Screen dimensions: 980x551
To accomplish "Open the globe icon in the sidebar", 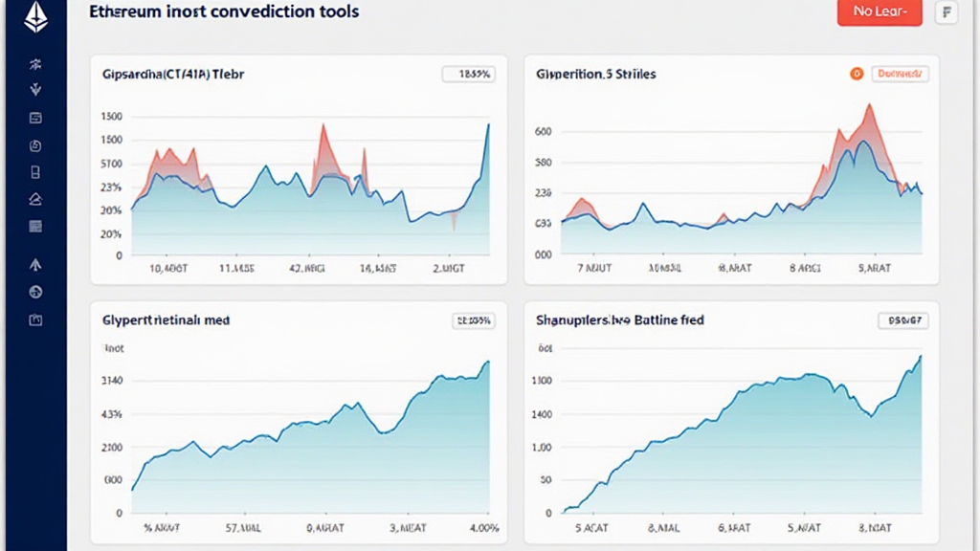I will 36,292.
